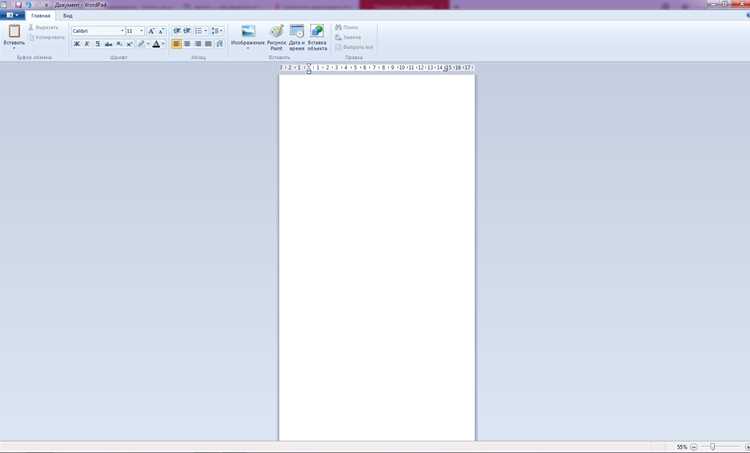Select align text right
The width and height of the screenshot is (750, 453).
(x=198, y=44)
